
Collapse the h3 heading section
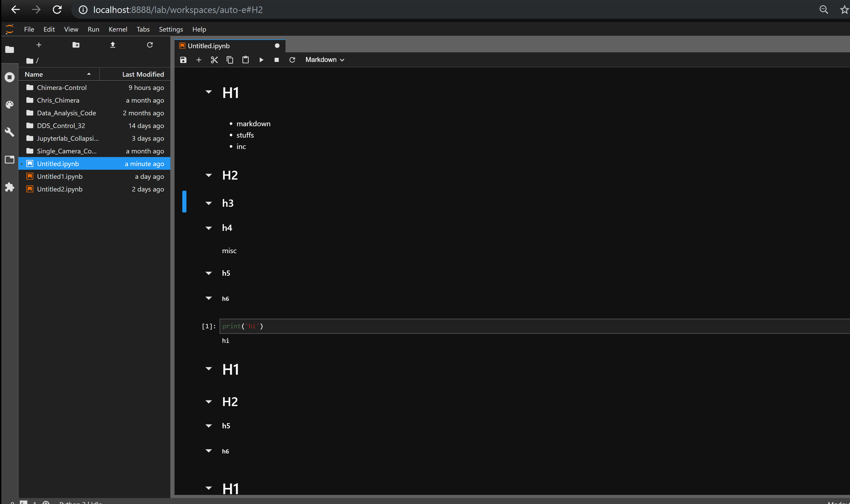pos(209,203)
